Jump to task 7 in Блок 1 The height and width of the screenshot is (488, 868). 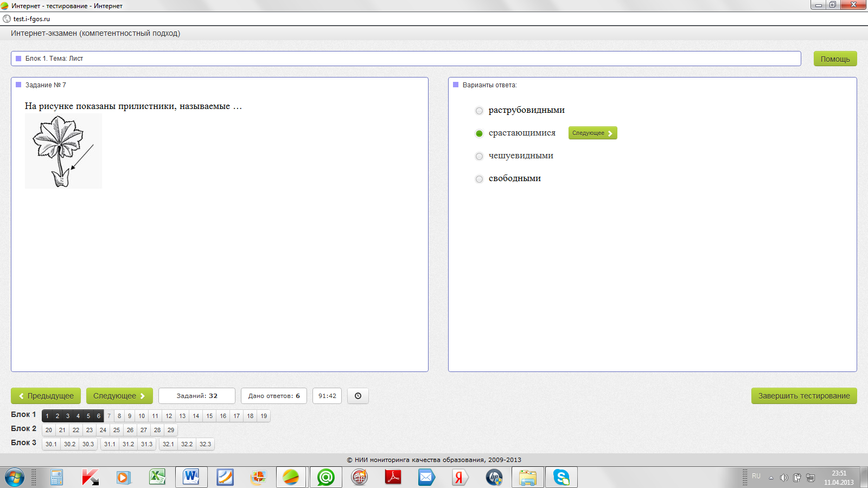pyautogui.click(x=108, y=416)
